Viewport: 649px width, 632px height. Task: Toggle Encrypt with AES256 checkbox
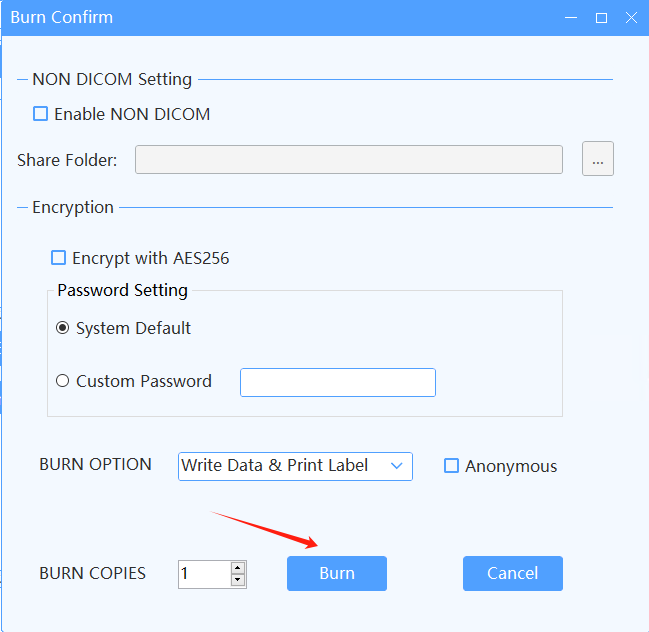[x=59, y=258]
